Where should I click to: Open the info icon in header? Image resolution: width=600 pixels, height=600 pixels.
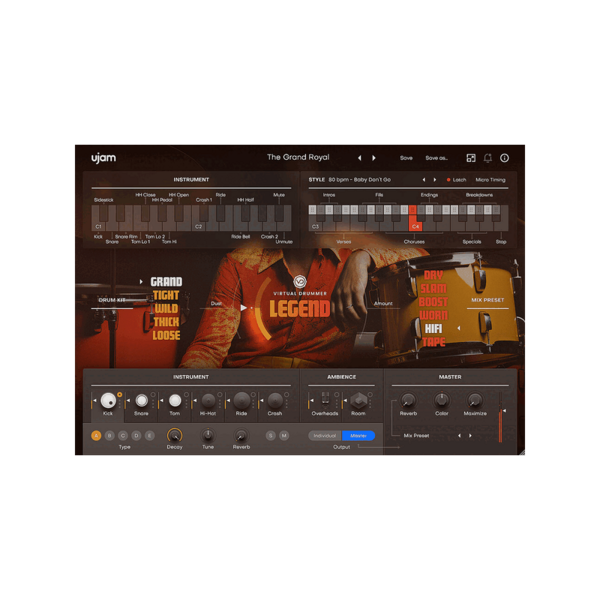(505, 158)
